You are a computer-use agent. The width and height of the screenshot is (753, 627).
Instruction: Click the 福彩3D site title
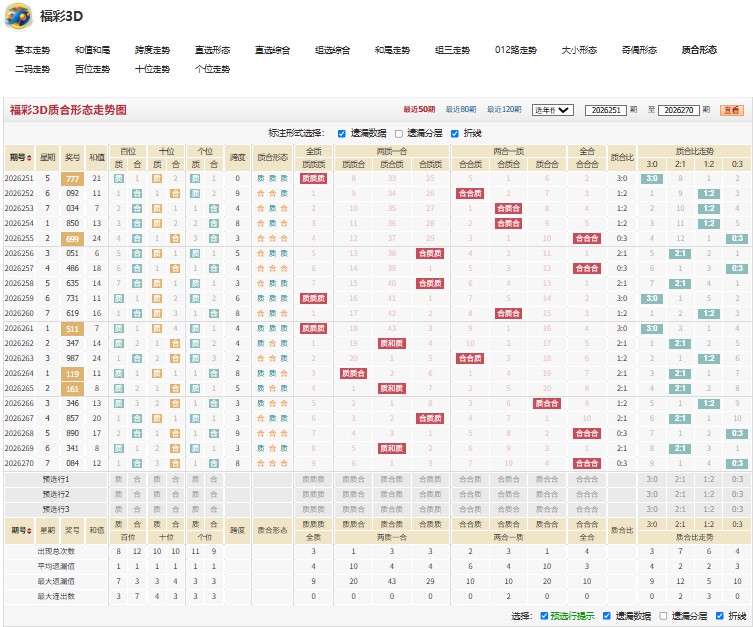pos(61,16)
